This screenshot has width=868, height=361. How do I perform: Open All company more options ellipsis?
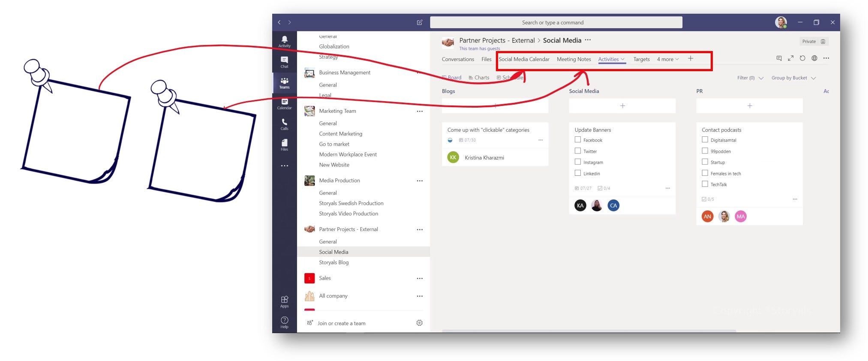coord(420,296)
